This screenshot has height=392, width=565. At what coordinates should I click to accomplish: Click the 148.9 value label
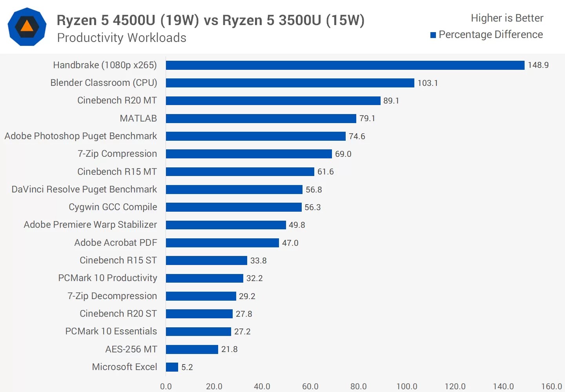(x=536, y=65)
